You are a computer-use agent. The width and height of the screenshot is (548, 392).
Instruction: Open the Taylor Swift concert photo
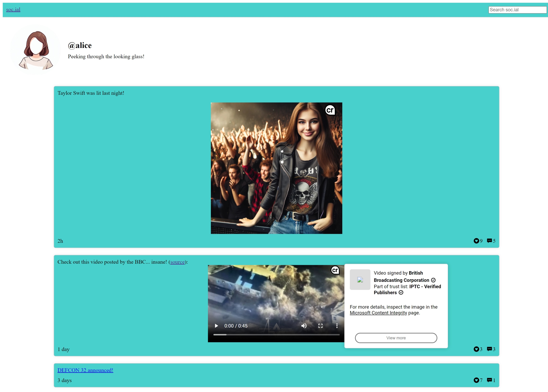276,168
